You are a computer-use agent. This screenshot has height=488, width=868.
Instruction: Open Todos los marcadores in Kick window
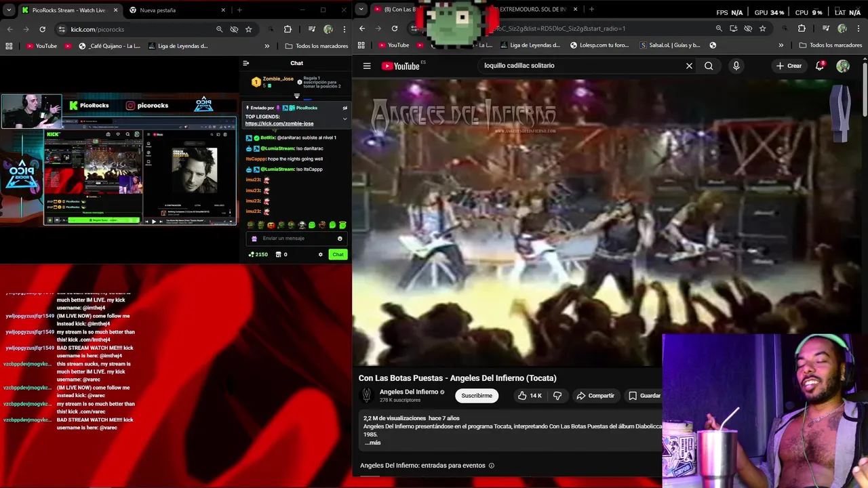(x=317, y=46)
